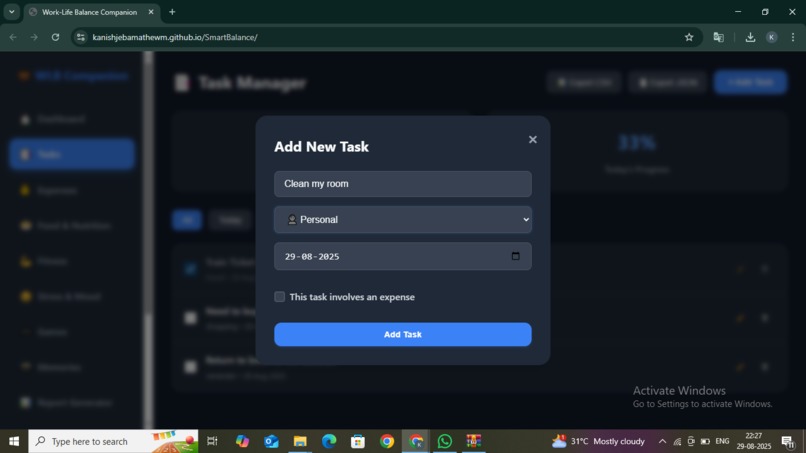Click the 'Type here to search' box
Image resolution: width=806 pixels, height=453 pixels.
[113, 441]
